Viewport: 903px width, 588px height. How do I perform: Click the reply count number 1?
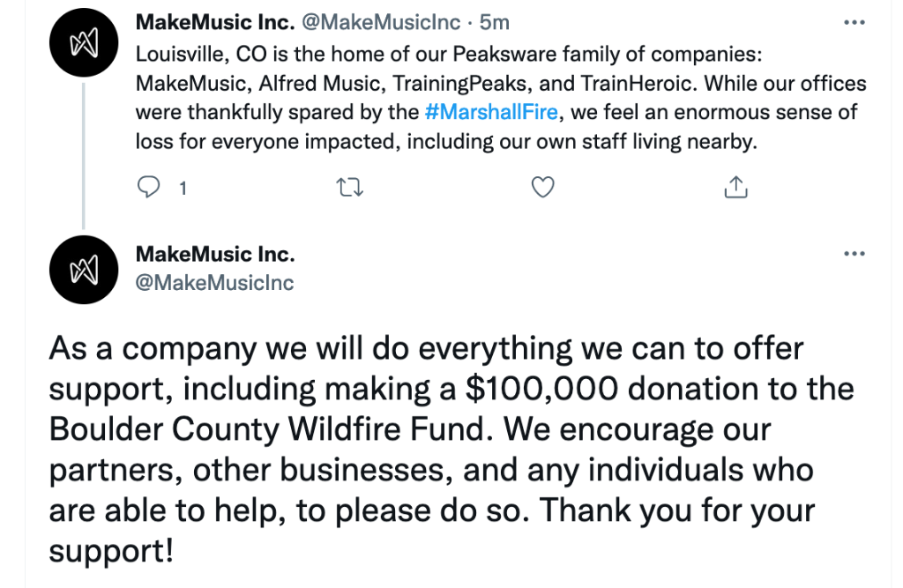click(183, 188)
